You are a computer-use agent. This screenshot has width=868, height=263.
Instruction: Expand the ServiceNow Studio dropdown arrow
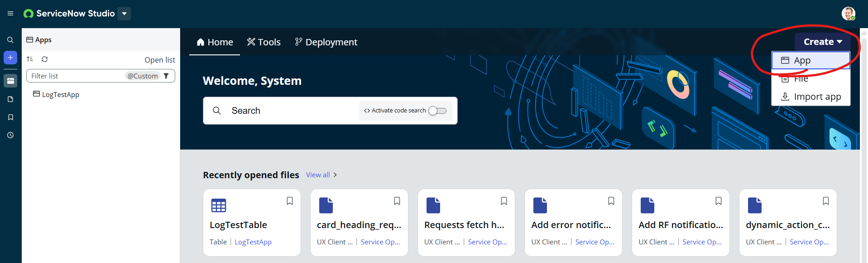tap(124, 14)
